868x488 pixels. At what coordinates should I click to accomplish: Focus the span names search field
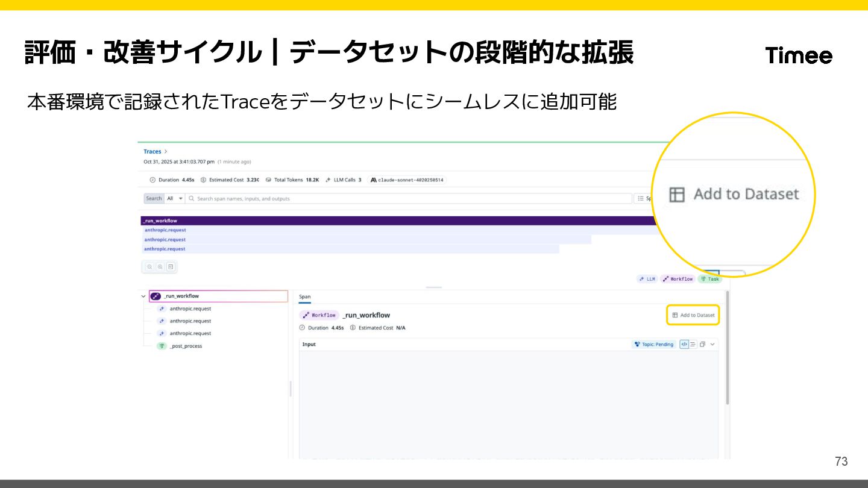tap(408, 198)
